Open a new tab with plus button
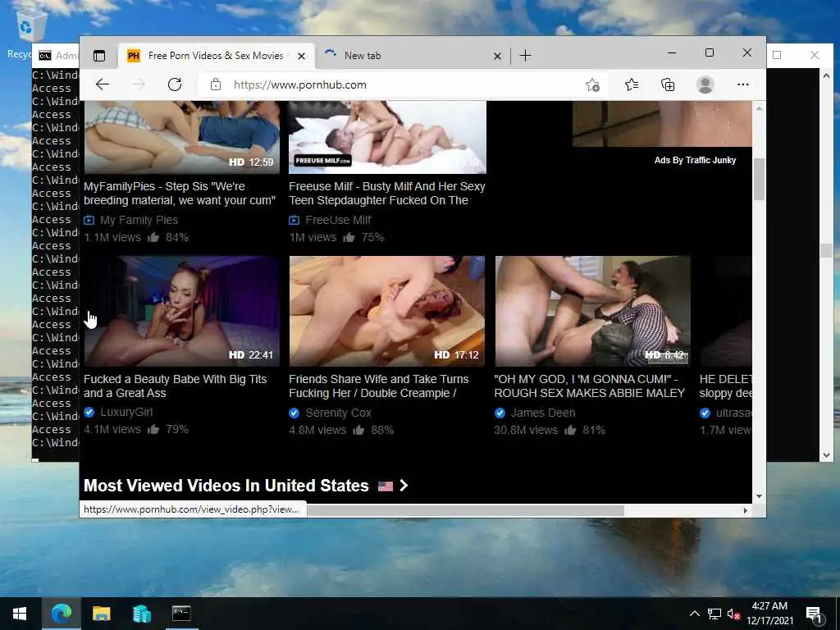The image size is (840, 630). (x=526, y=56)
